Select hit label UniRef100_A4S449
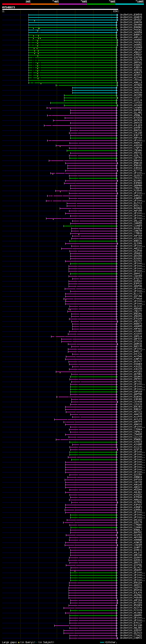 131,105
